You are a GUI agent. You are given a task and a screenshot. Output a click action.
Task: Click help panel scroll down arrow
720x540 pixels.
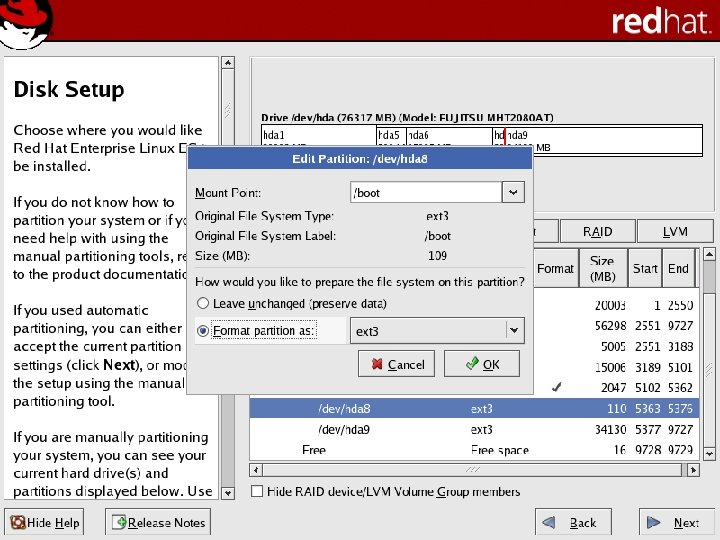click(228, 494)
